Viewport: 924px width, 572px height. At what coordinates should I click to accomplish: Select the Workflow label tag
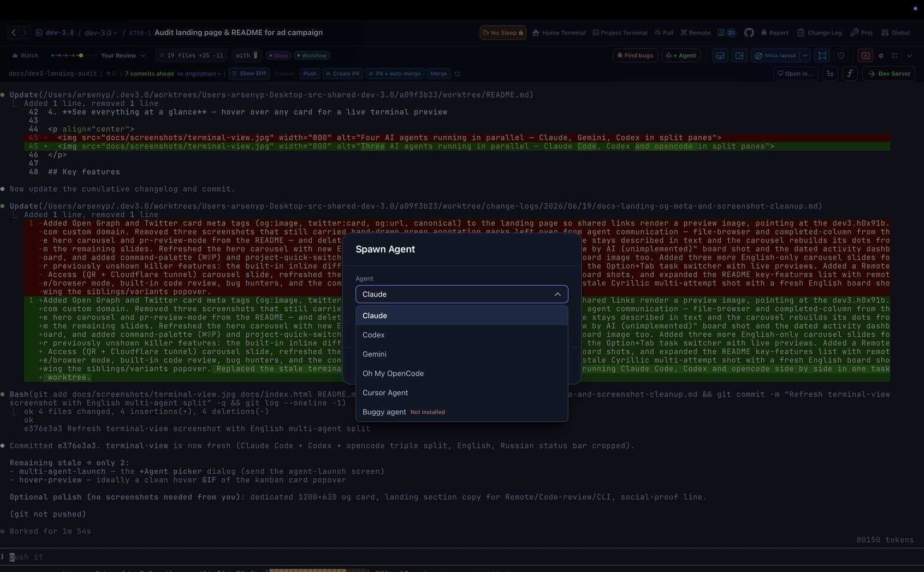[x=312, y=55]
